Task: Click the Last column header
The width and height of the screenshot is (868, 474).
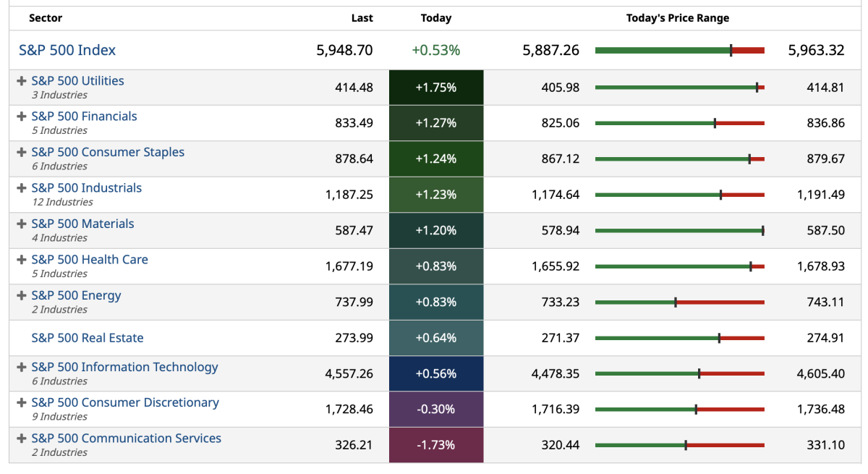Action: 362,18
